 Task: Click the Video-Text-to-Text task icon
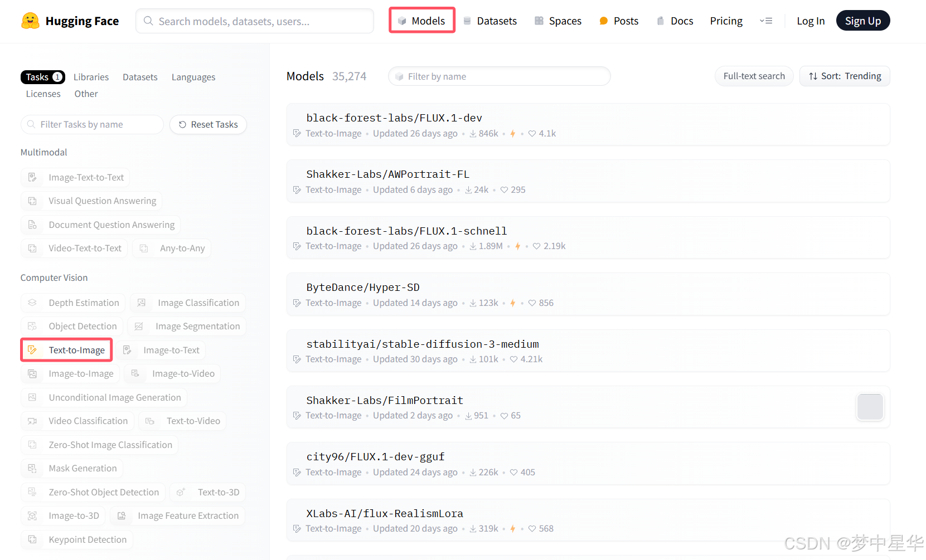pos(32,248)
